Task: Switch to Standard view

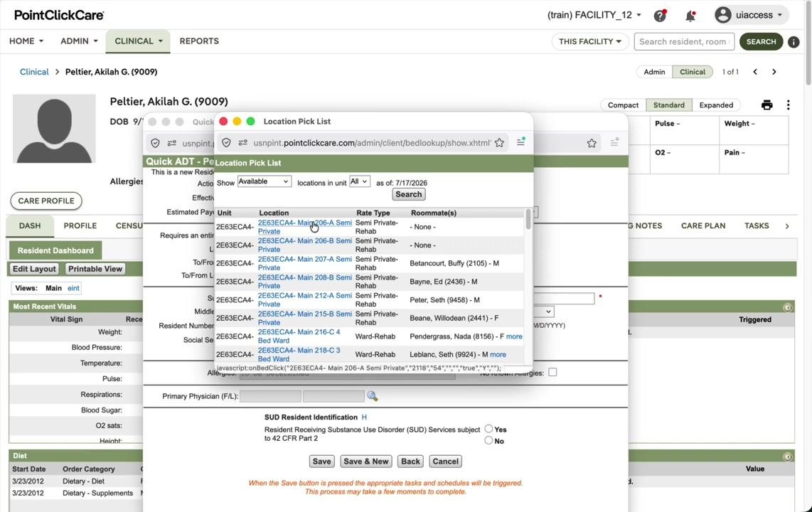Action: (668, 105)
